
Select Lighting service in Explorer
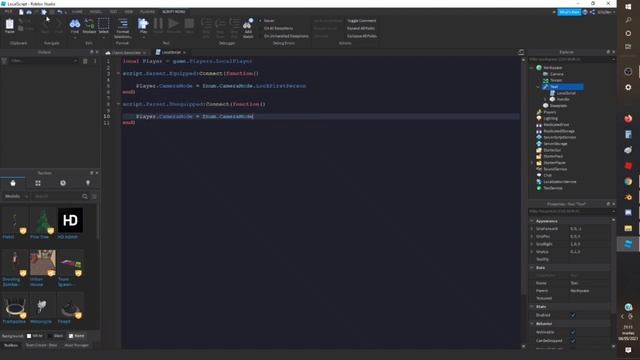click(x=551, y=118)
